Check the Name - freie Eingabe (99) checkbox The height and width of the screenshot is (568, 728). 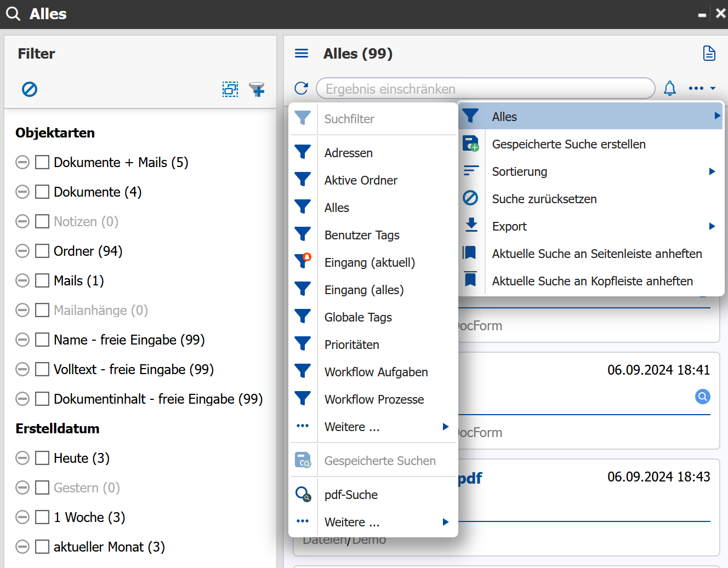click(42, 340)
